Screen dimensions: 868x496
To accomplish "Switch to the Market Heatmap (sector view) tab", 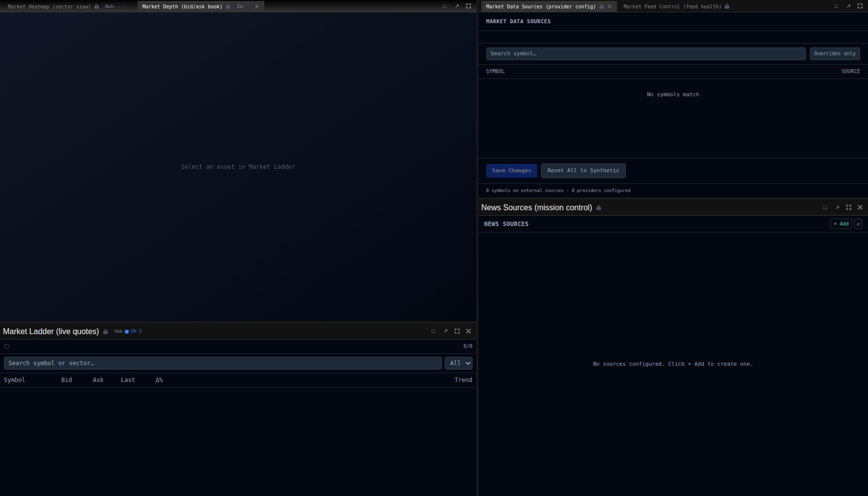I will tap(49, 6).
